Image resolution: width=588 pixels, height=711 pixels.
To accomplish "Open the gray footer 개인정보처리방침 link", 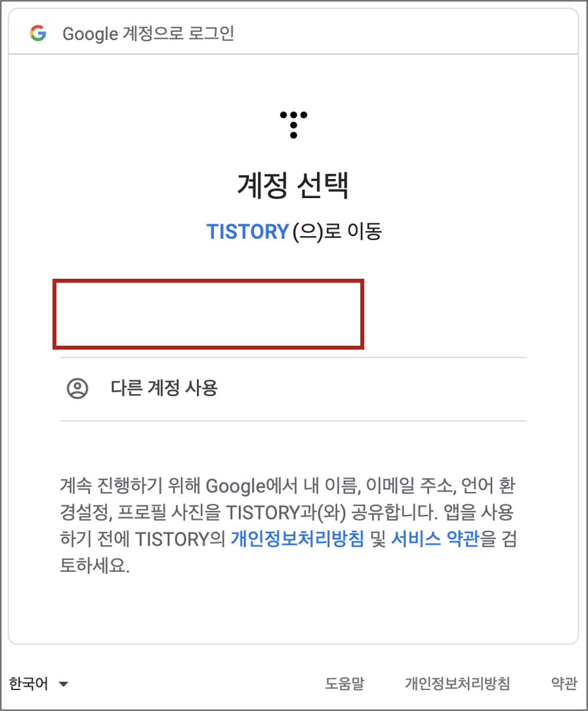I will click(457, 683).
